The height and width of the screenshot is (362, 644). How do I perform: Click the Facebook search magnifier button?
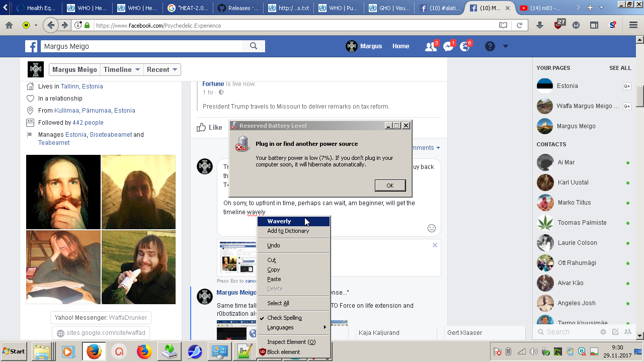click(254, 46)
